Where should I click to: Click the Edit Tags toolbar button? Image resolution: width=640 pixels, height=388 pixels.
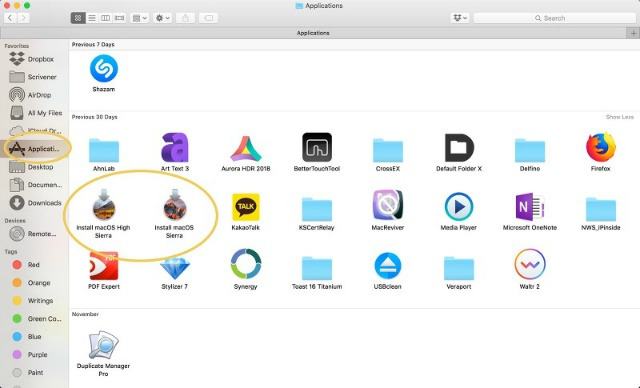click(x=208, y=18)
